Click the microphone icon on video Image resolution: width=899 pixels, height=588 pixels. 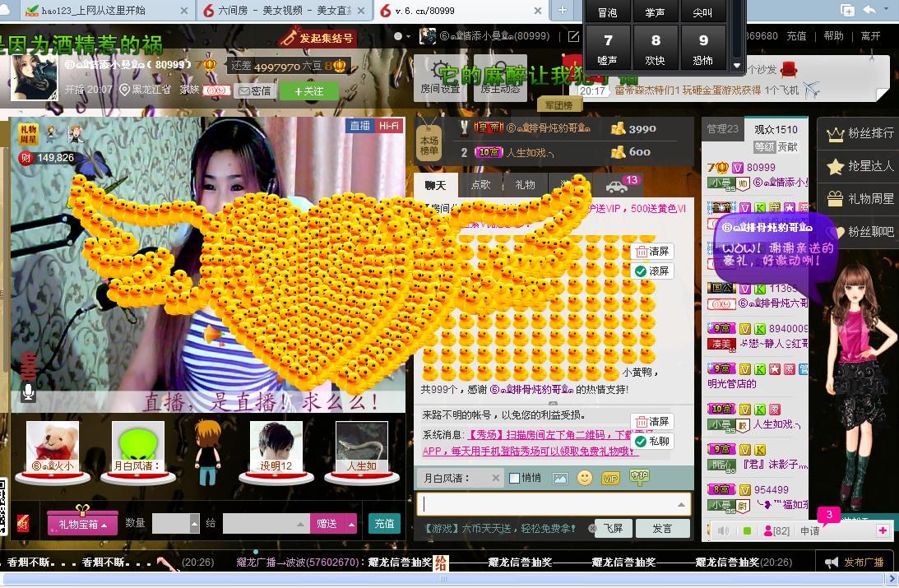29,391
